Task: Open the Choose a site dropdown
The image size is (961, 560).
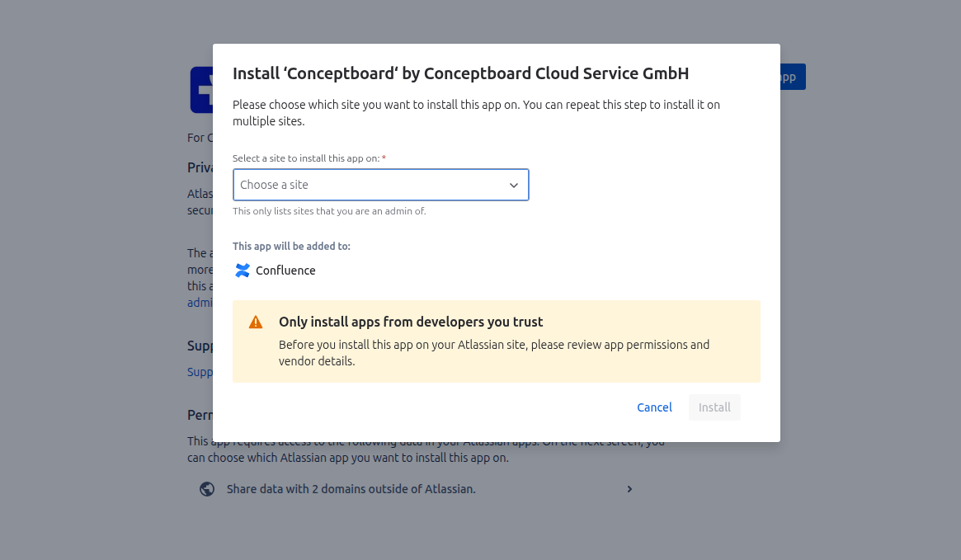Action: coord(380,185)
